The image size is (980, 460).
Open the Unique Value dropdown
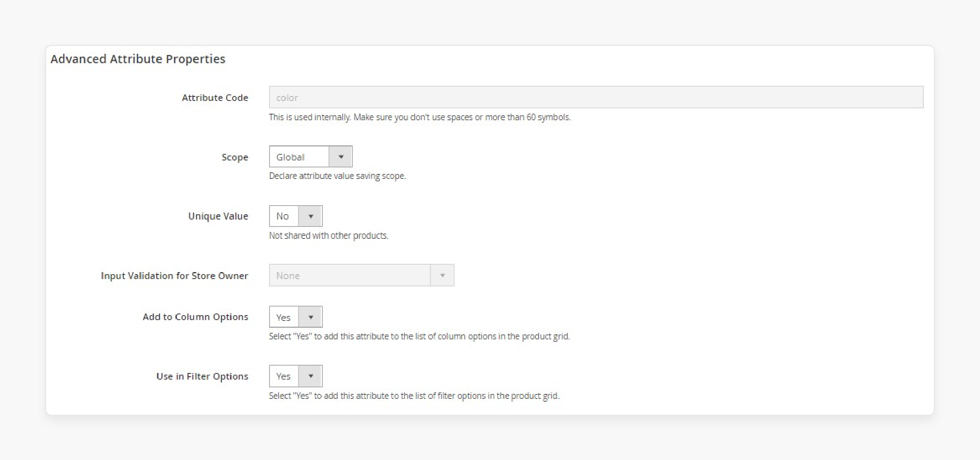(x=295, y=216)
